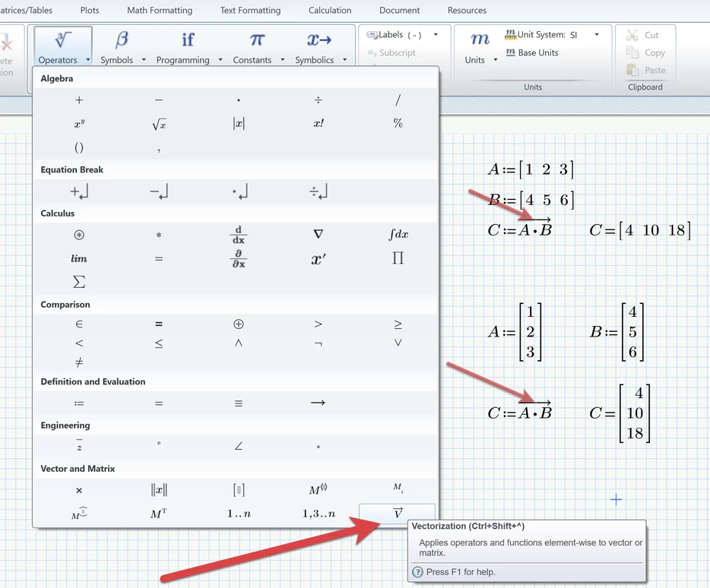
Task: Insert the matrix column operator
Action: coord(319,489)
